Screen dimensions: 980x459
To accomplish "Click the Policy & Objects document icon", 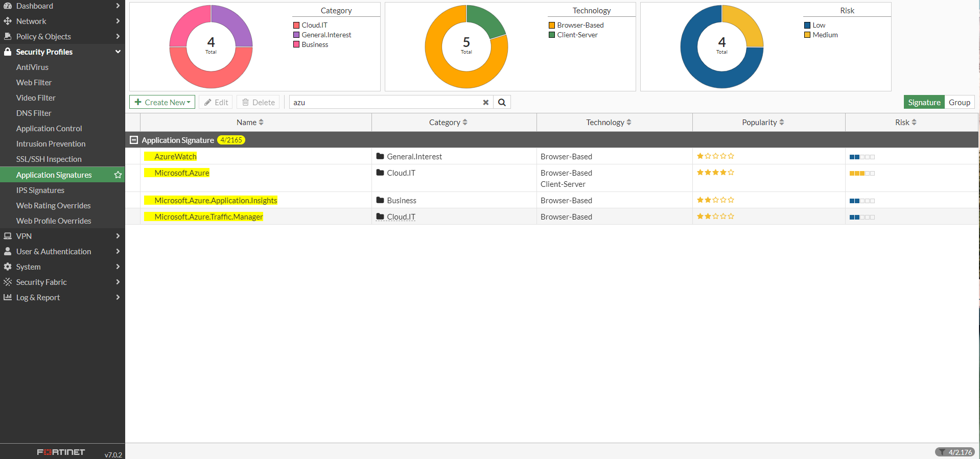I will [8, 37].
